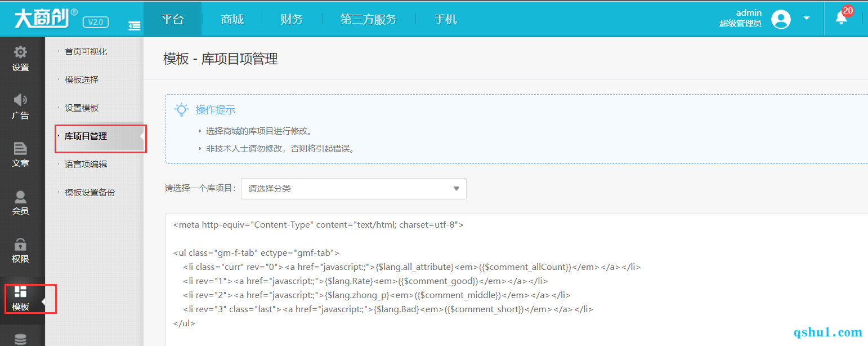868x346 pixels.
Task: Click the code line with $comment_good
Action: pyautogui.click(x=365, y=281)
